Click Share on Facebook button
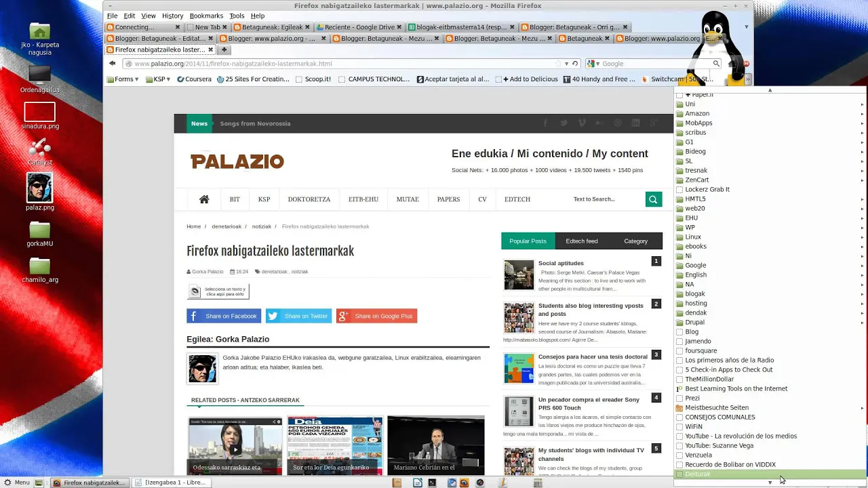This screenshot has width=868, height=488. tap(224, 316)
